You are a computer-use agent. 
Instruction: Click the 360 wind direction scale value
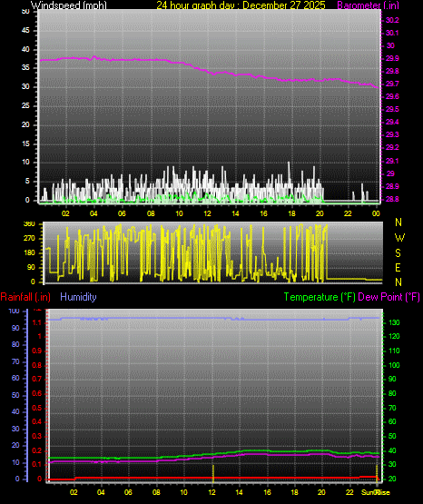[x=29, y=224]
